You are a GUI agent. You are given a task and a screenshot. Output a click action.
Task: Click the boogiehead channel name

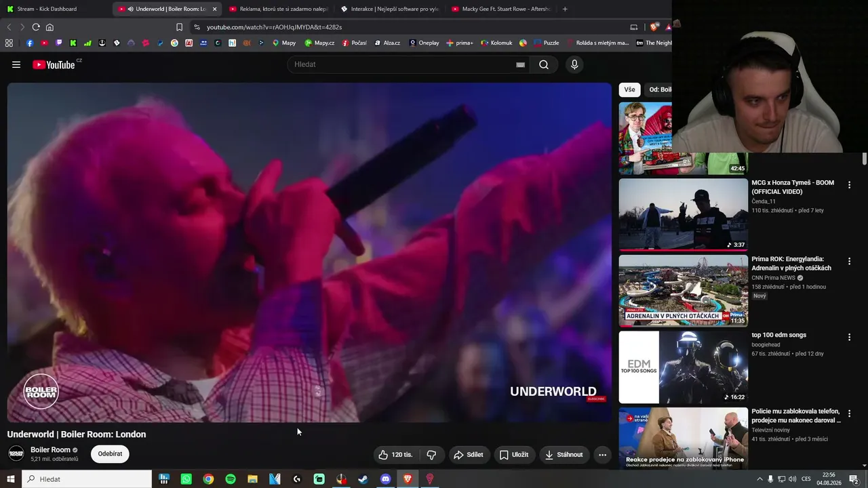click(766, 344)
